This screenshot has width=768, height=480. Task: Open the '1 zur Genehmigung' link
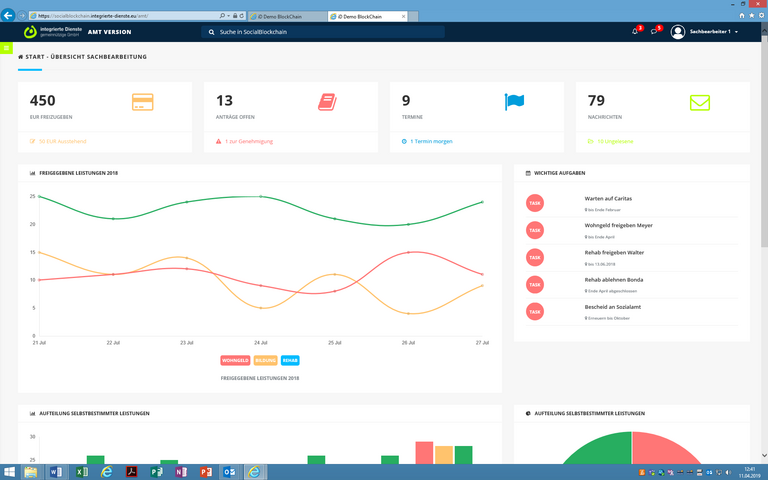[x=248, y=141]
